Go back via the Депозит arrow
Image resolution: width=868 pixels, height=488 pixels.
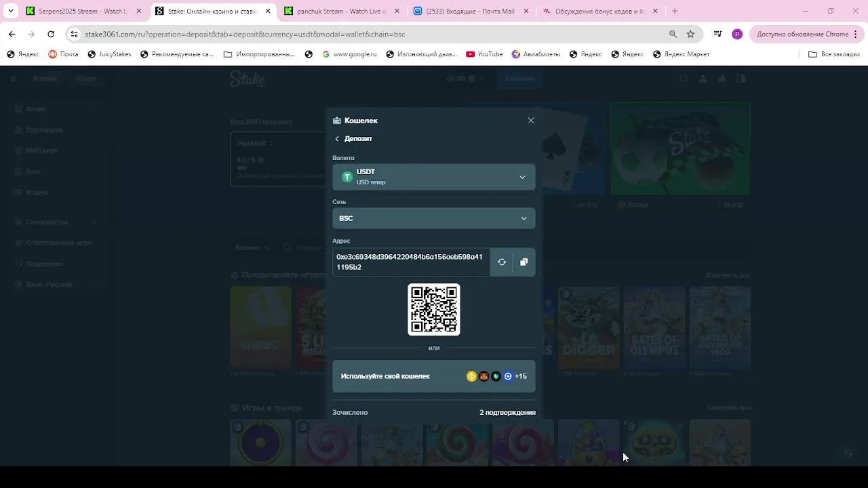coord(337,139)
